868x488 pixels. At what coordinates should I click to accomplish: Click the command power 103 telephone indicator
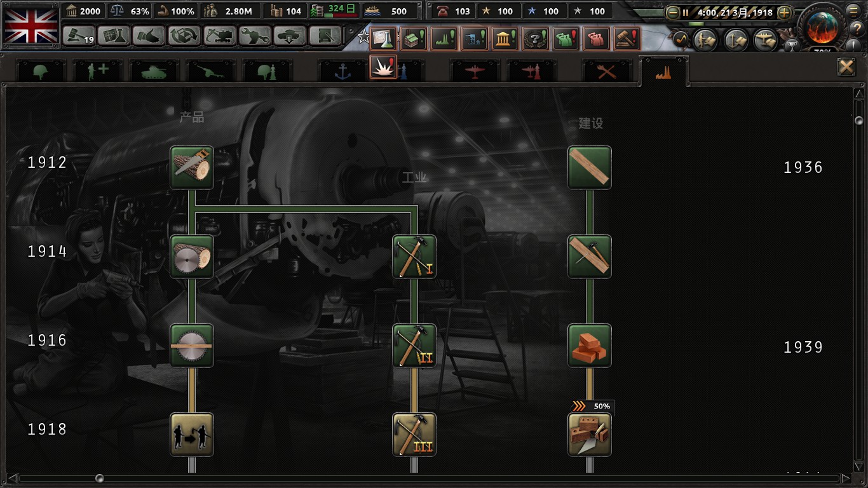tap(454, 11)
